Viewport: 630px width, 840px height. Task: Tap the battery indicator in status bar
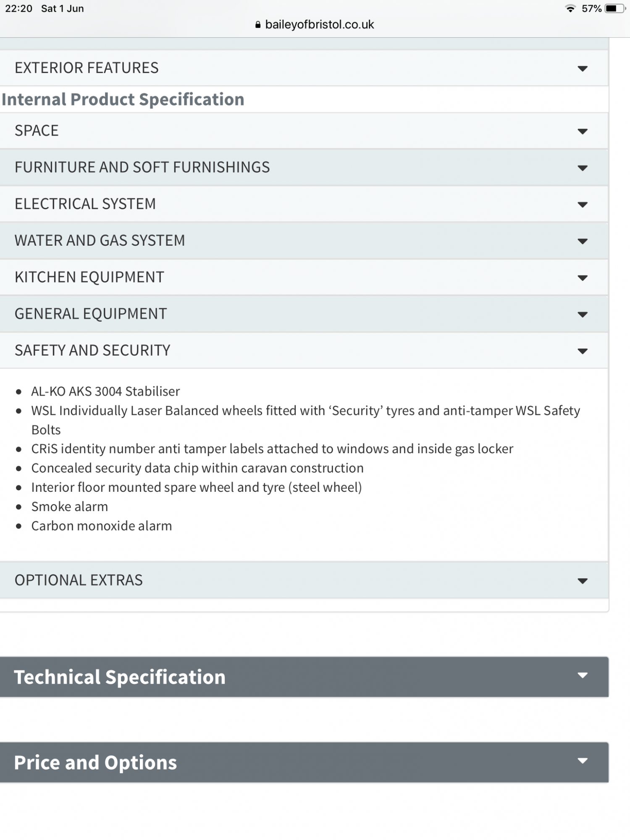tap(615, 8)
